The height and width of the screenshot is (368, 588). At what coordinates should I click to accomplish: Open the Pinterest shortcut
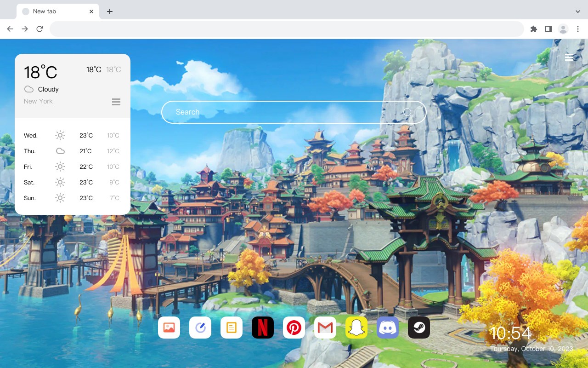click(294, 328)
